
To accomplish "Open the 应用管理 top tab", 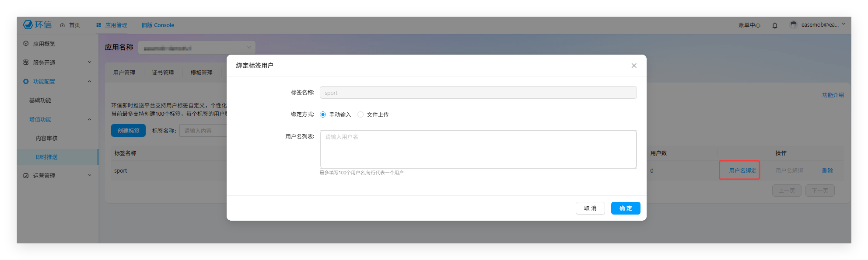I will pos(112,25).
